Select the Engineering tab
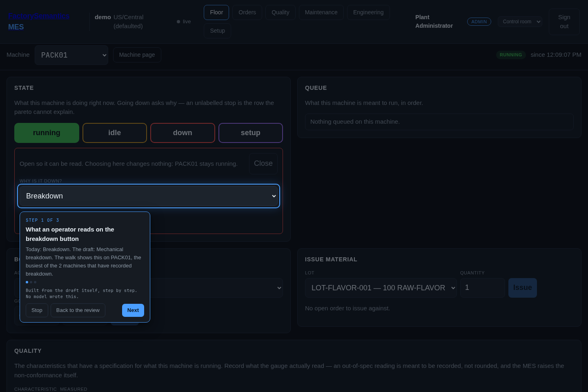The image size is (588, 392). 368,13
